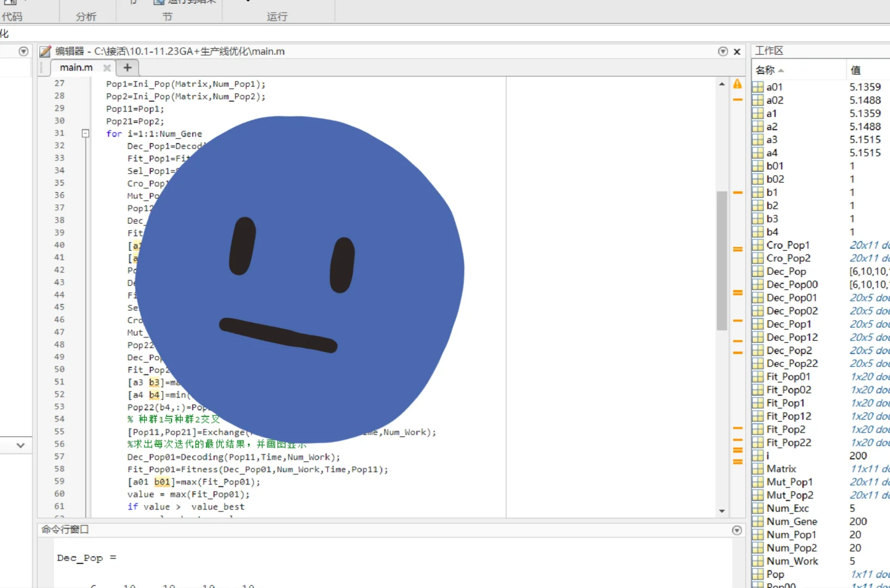
Task: Select the Dec_Pop2 variable name
Action: click(789, 351)
